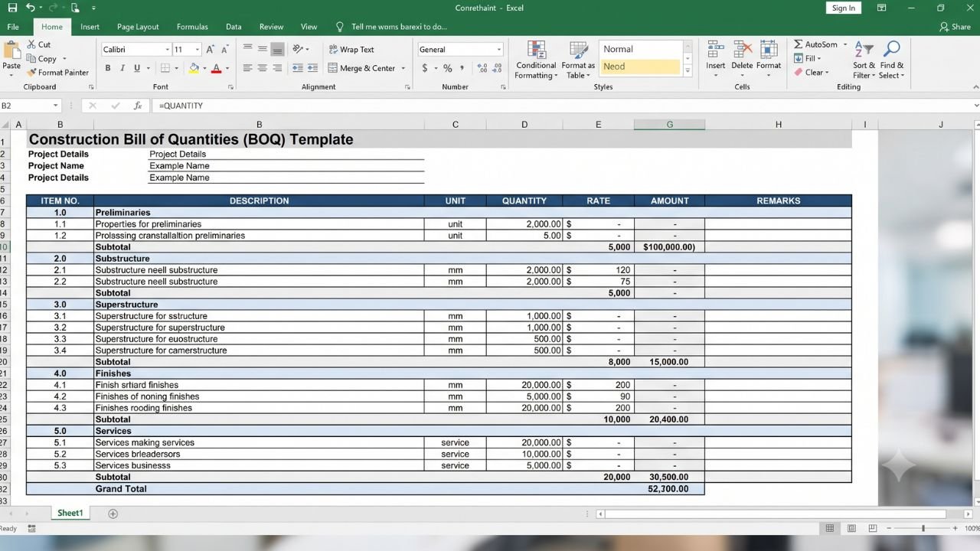Save the workbook from the quick access toolbar
The height and width of the screenshot is (551, 980).
12,8
